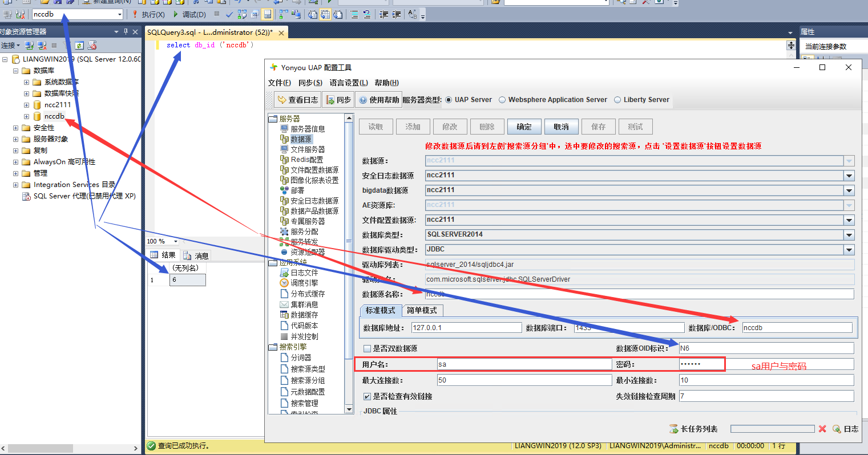Viewport: 868px width, 455px height.
Task: Click the 确定 button
Action: point(524,127)
